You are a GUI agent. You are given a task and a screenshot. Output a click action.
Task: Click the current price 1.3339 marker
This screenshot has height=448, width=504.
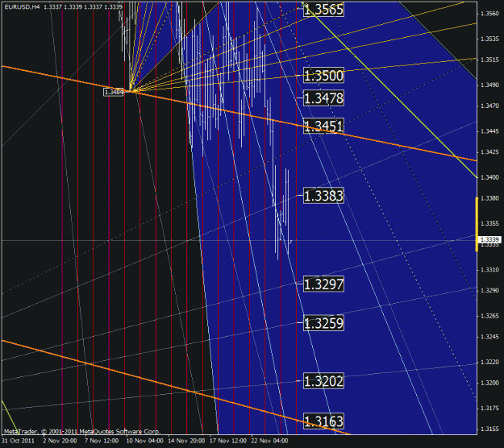[489, 239]
